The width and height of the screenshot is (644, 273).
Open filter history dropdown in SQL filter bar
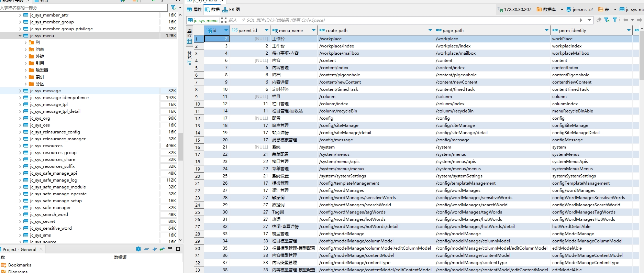tap(589, 20)
